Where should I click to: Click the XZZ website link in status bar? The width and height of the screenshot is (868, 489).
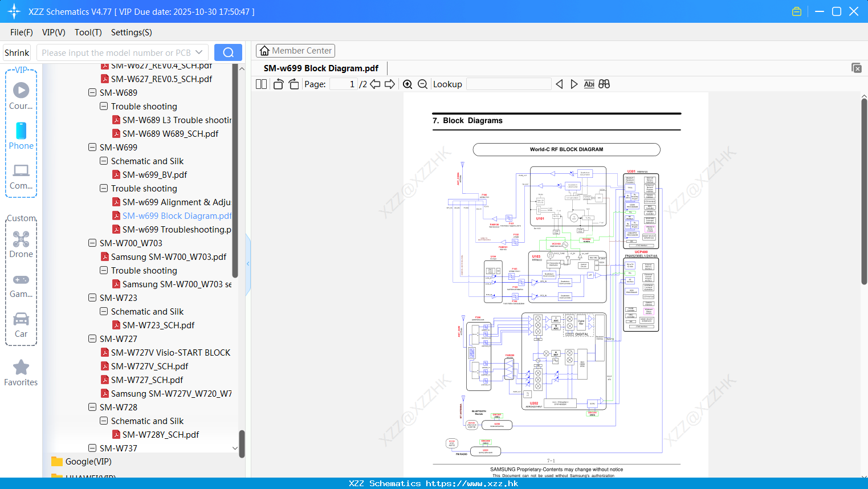pyautogui.click(x=472, y=483)
